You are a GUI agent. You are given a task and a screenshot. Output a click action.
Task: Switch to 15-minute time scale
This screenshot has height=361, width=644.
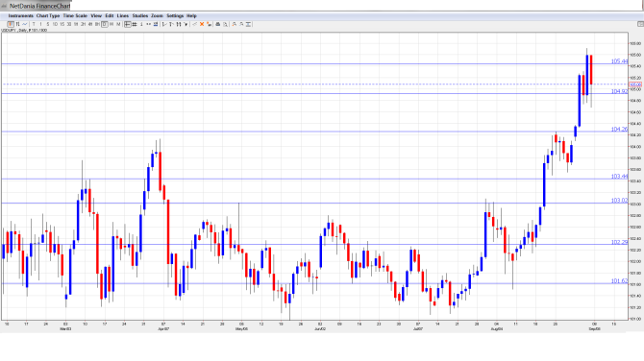click(62, 24)
